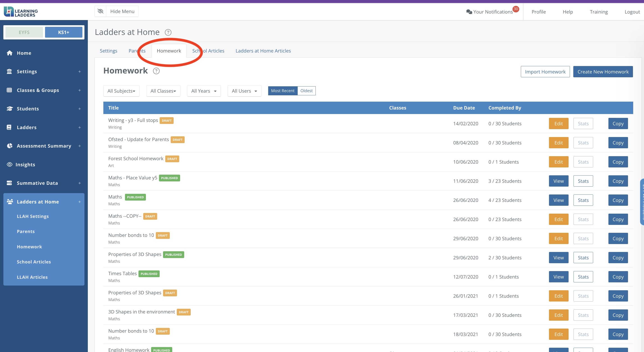Click the Import Homework button
Image resolution: width=644 pixels, height=352 pixels.
point(545,72)
